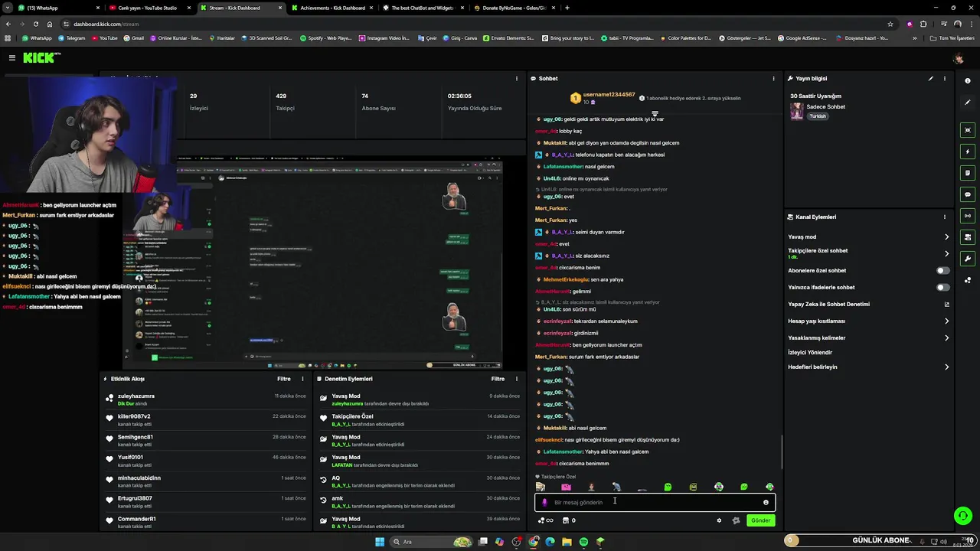This screenshot has height=551, width=980.
Task: Open the Denetim Eylemleri options menu
Action: (x=517, y=379)
